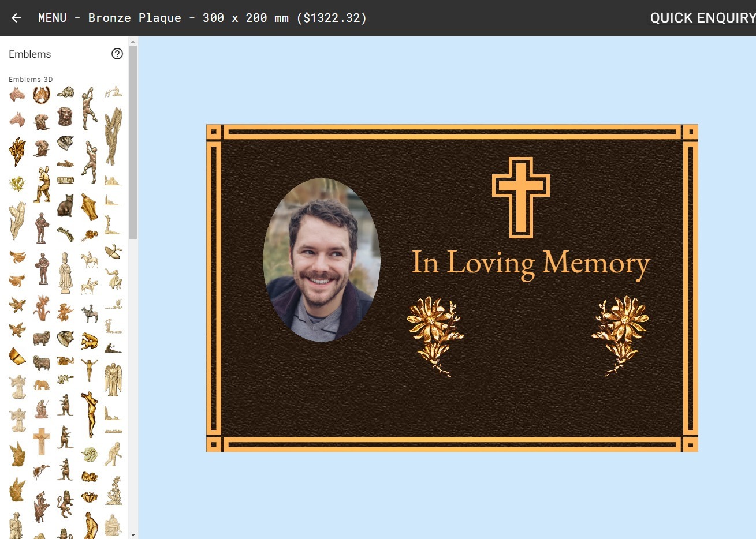Select the right flower emblem on plaque
Viewport: 756px width, 539px height.
pyautogui.click(x=621, y=336)
